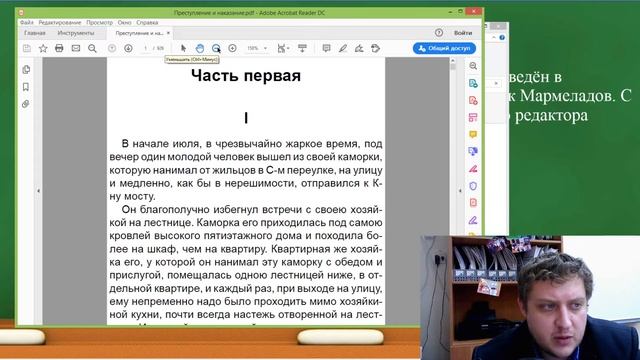Switch to the Главная tab
Viewport: 640px width, 360px height.
(35, 33)
